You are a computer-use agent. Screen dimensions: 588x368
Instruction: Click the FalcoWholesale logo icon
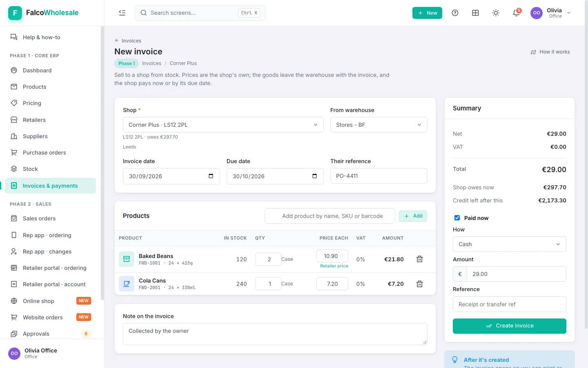tap(15, 13)
